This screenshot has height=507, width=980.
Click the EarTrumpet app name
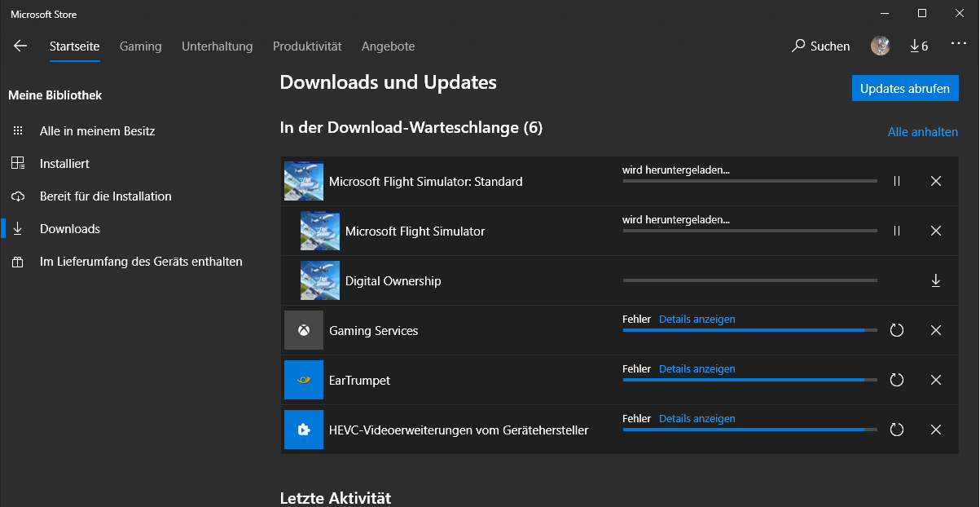coord(359,381)
